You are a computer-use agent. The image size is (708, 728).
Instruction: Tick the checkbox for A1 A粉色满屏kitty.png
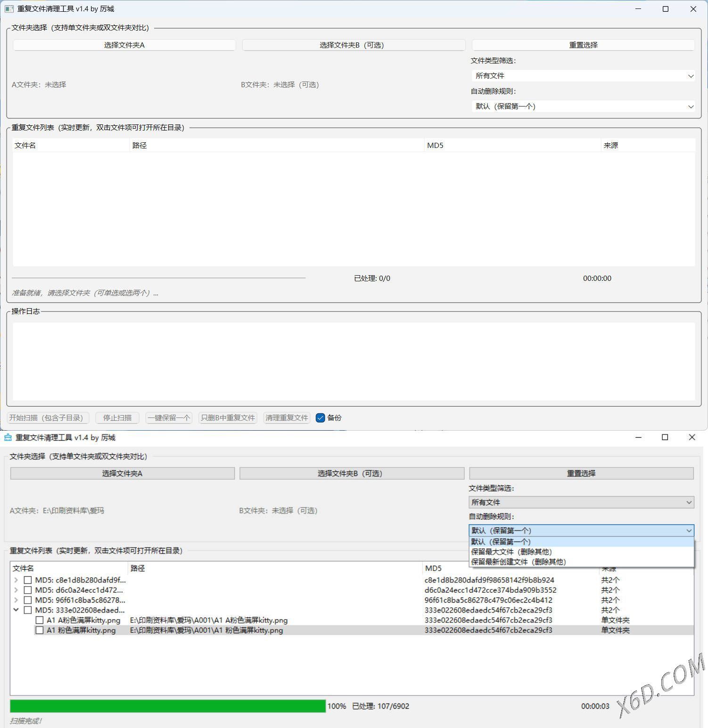pos(40,620)
